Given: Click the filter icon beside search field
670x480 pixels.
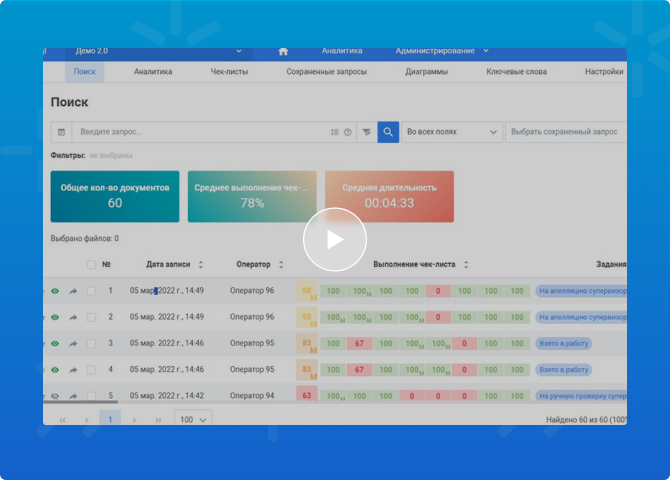Looking at the screenshot, I should [366, 132].
